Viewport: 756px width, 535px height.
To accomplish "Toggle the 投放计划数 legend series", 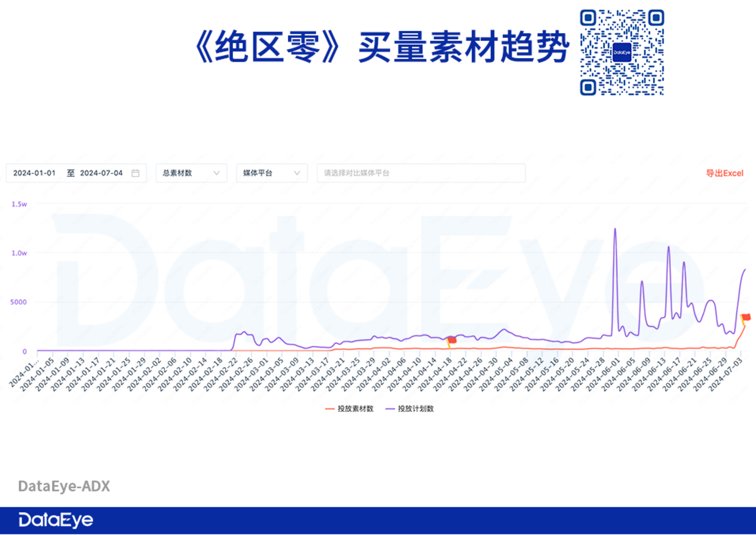I will pyautogui.click(x=410, y=409).
